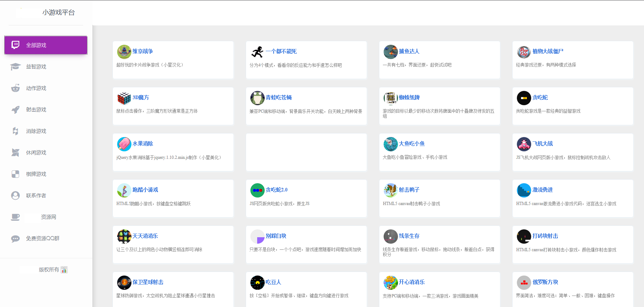Click the popsicle icon for 水果消除
Screen dimensions: 644x307
coord(124,144)
